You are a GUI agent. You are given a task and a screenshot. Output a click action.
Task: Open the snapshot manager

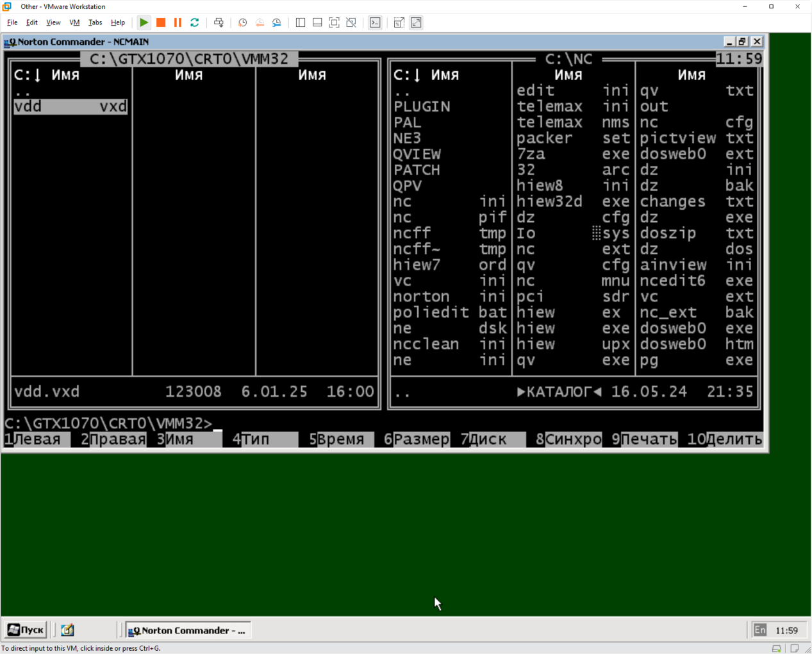277,22
